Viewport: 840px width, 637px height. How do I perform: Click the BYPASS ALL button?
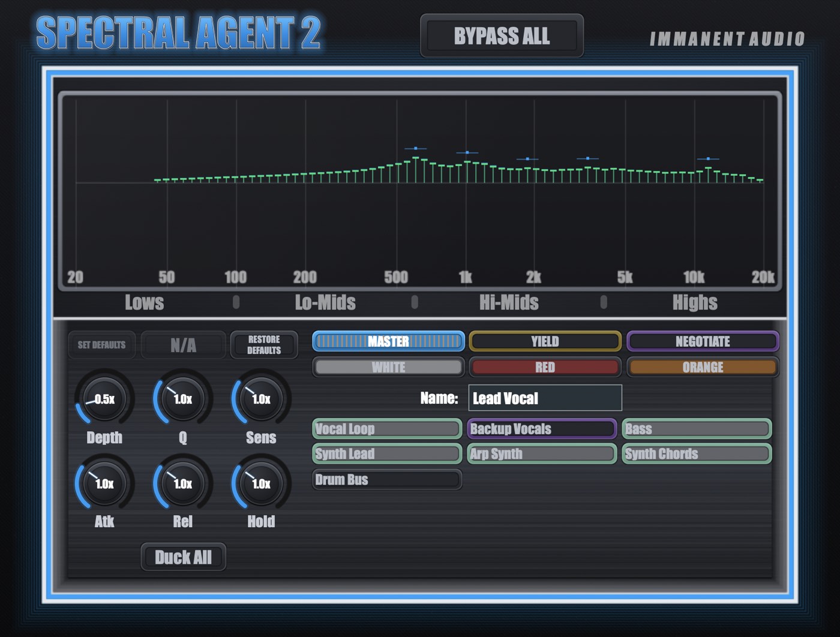point(502,36)
